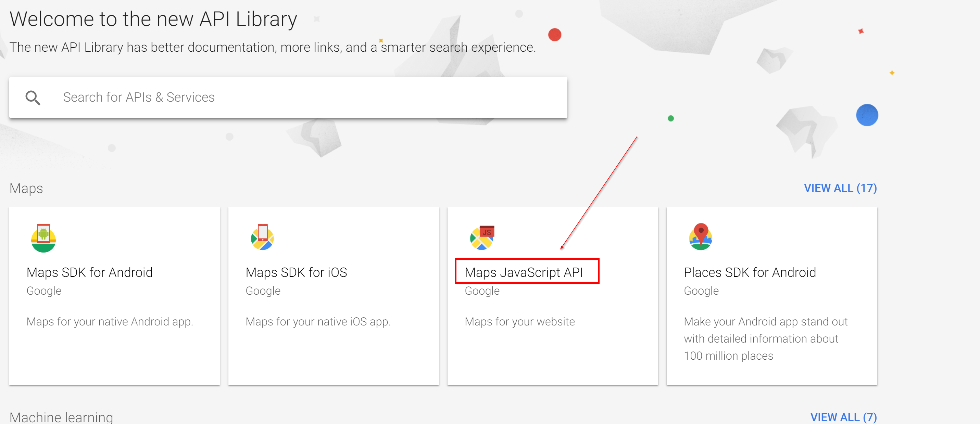Screen dimensions: 980x424
Task: Click the Maps section header
Action: [x=26, y=188]
